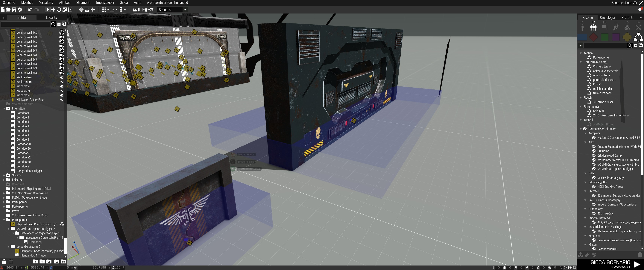Open the A proposito di 3den Enhanced menu
The image size is (644, 270).
[x=167, y=2]
